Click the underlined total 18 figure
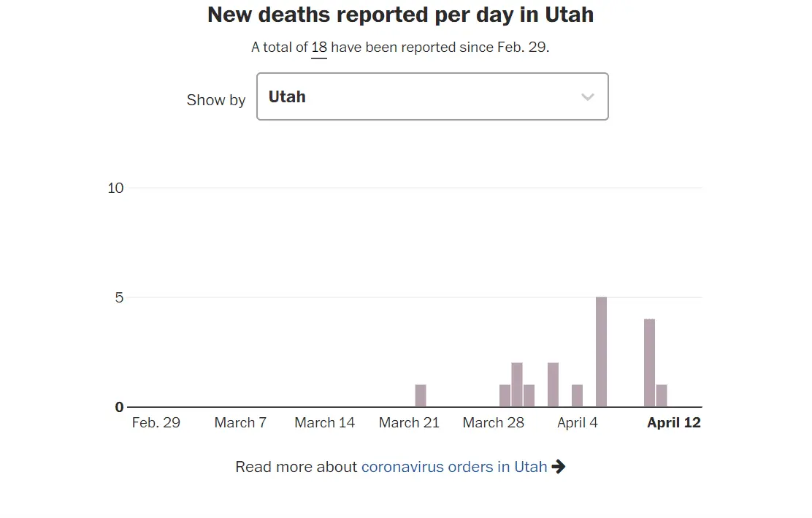The height and width of the screenshot is (518, 812). tap(319, 47)
